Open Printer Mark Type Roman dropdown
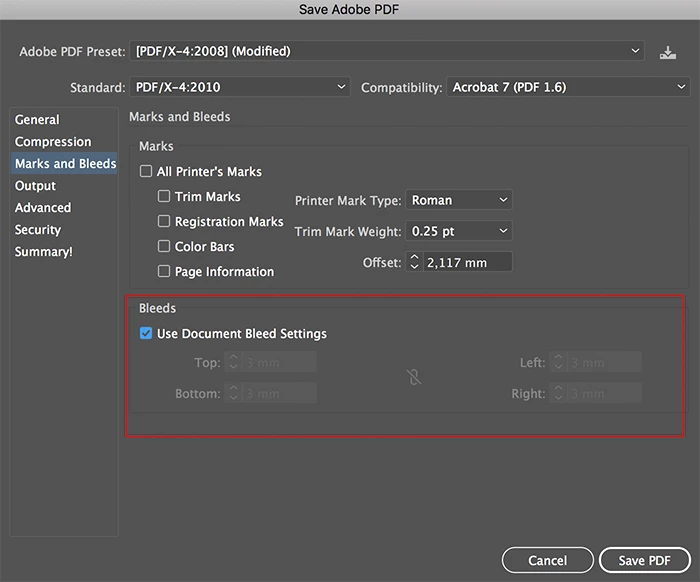700x582 pixels. pyautogui.click(x=458, y=200)
